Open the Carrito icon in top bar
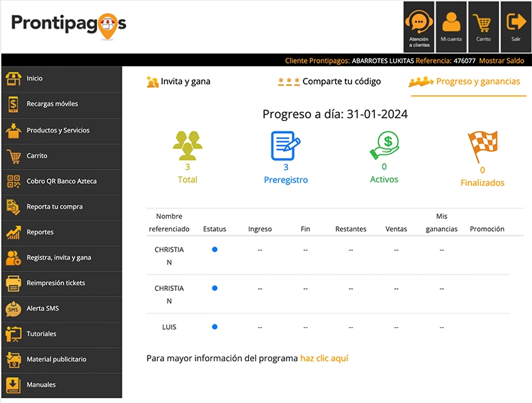 pos(483,23)
